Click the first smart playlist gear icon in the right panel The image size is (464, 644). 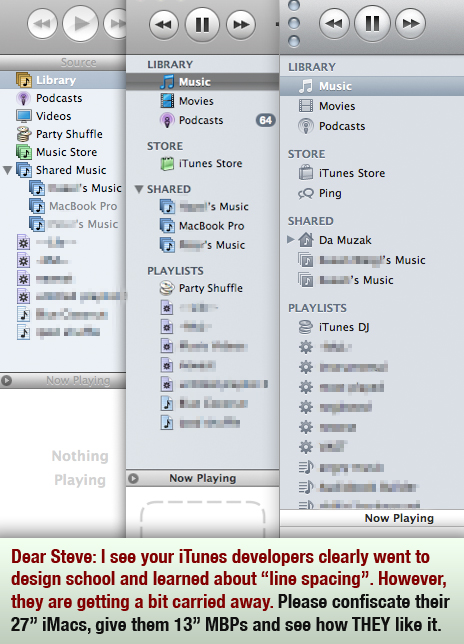point(306,347)
